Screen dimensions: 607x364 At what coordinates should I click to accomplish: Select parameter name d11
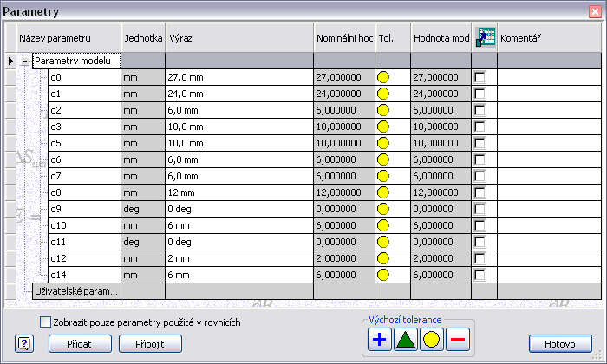84,242
